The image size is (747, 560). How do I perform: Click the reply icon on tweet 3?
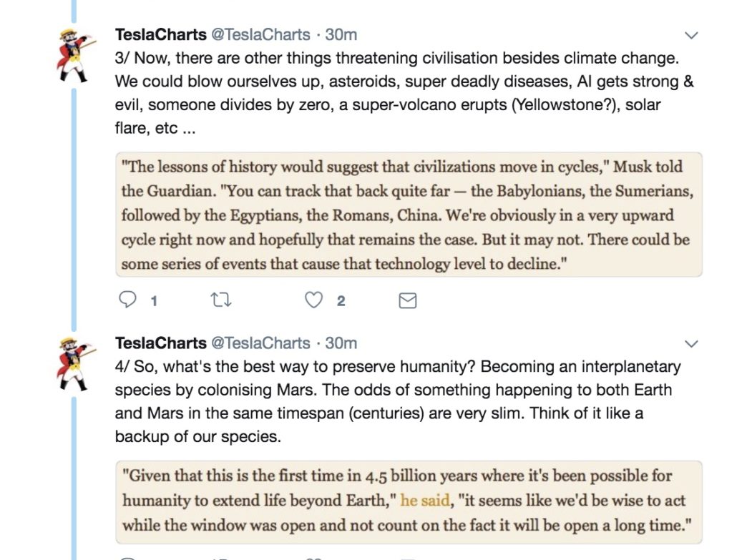tap(127, 300)
